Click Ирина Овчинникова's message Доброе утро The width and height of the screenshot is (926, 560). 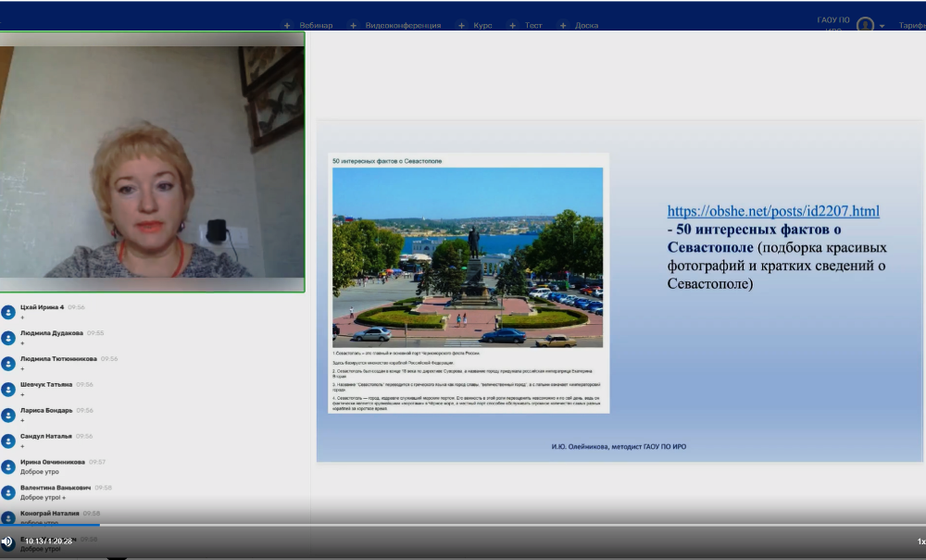pyautogui.click(x=40, y=471)
